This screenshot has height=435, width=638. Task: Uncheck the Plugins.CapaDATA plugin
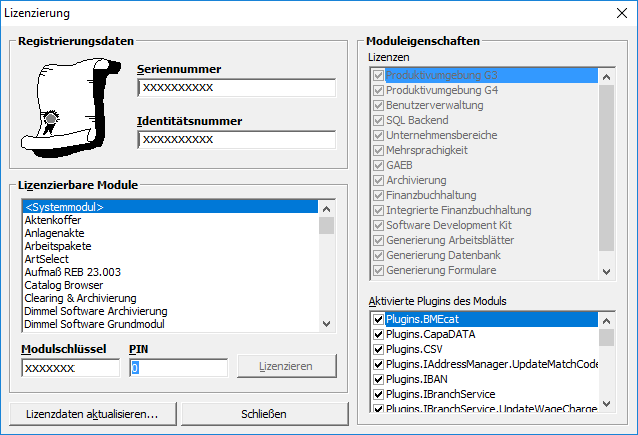pyautogui.click(x=378, y=335)
